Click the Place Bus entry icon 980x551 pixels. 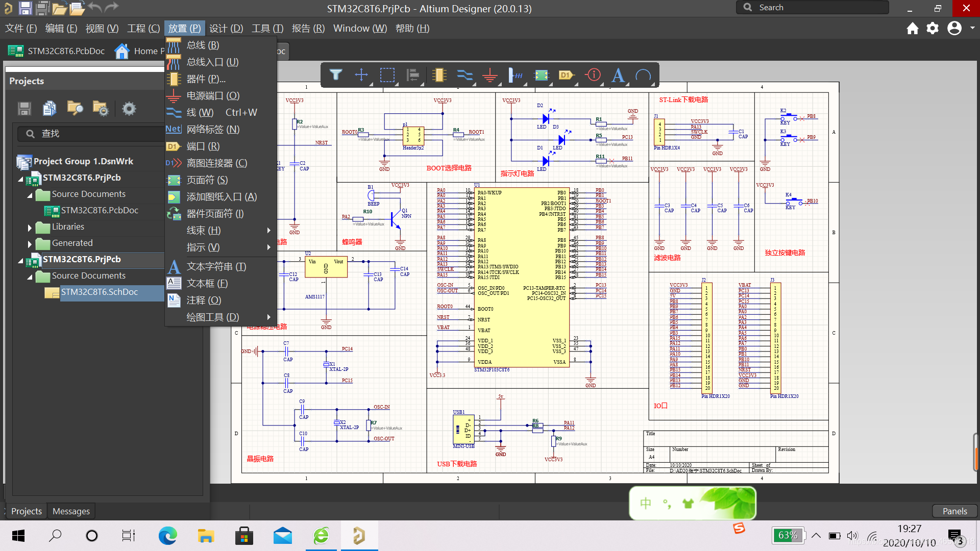516,75
